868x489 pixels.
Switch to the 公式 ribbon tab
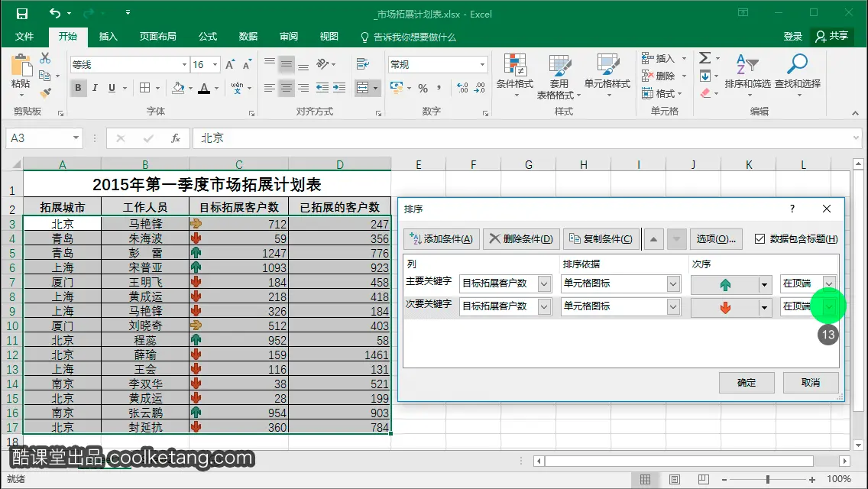coord(208,37)
